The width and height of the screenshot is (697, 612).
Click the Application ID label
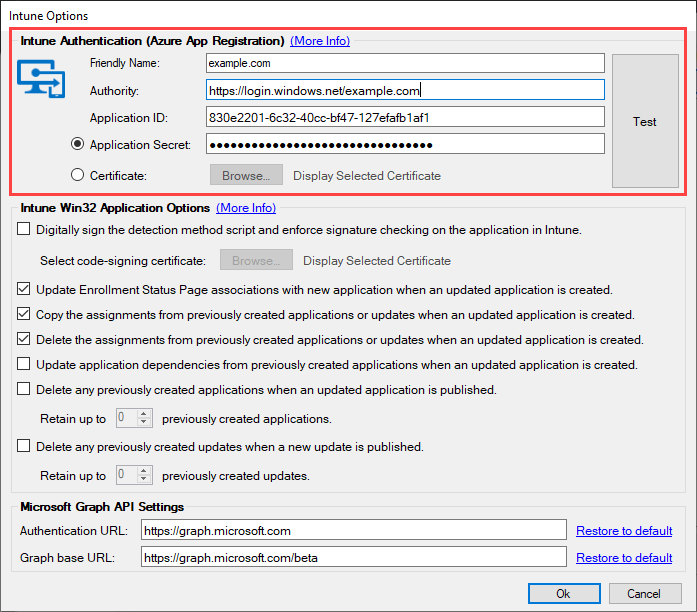pos(129,118)
